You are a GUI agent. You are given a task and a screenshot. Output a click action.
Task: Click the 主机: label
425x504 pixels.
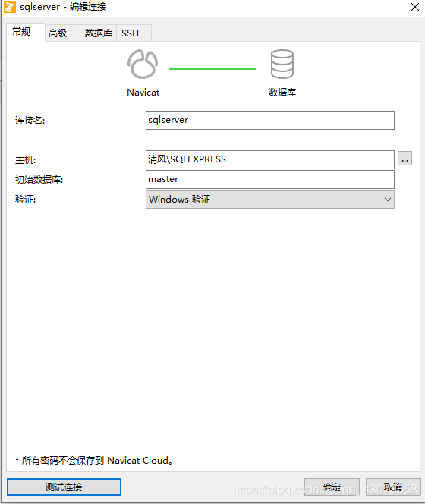click(x=25, y=159)
